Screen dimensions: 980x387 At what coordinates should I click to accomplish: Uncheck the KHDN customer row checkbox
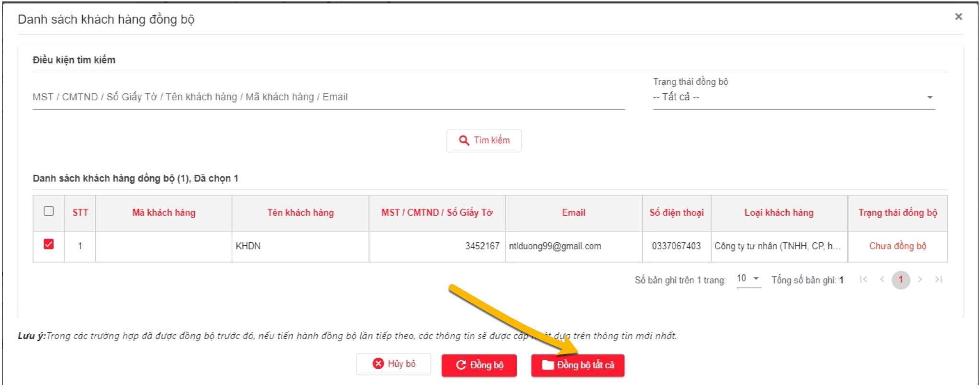tap(48, 244)
